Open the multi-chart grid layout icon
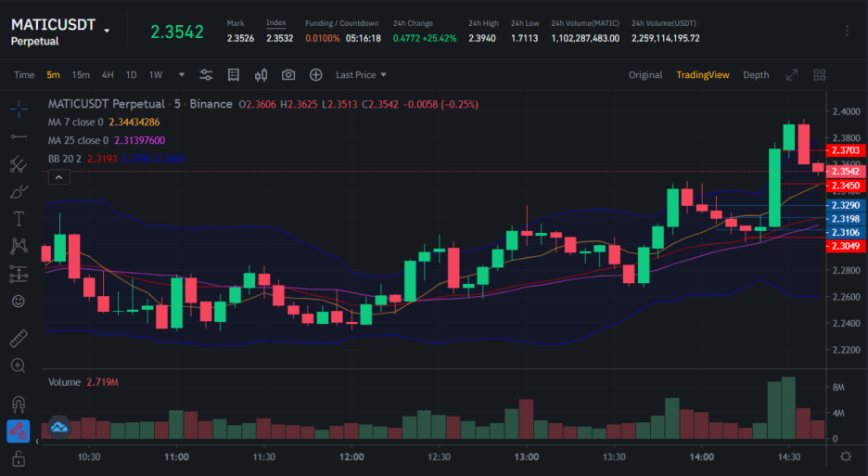This screenshot has width=868, height=476. click(x=819, y=75)
